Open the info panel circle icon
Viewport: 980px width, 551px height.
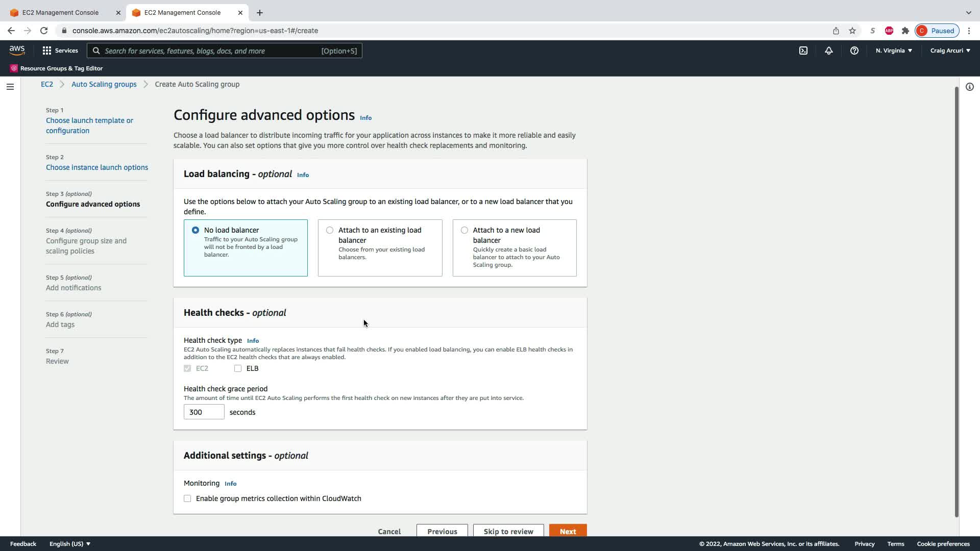969,87
